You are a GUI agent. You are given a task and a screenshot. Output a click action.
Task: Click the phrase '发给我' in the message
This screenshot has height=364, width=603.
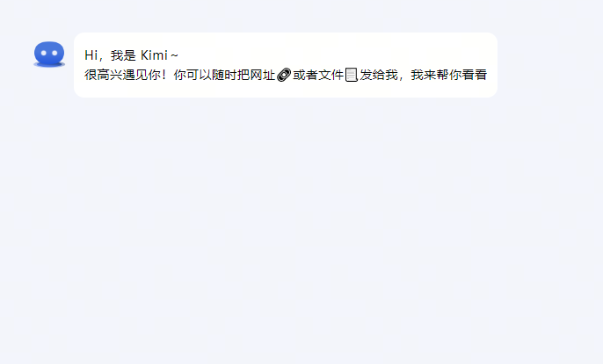378,75
